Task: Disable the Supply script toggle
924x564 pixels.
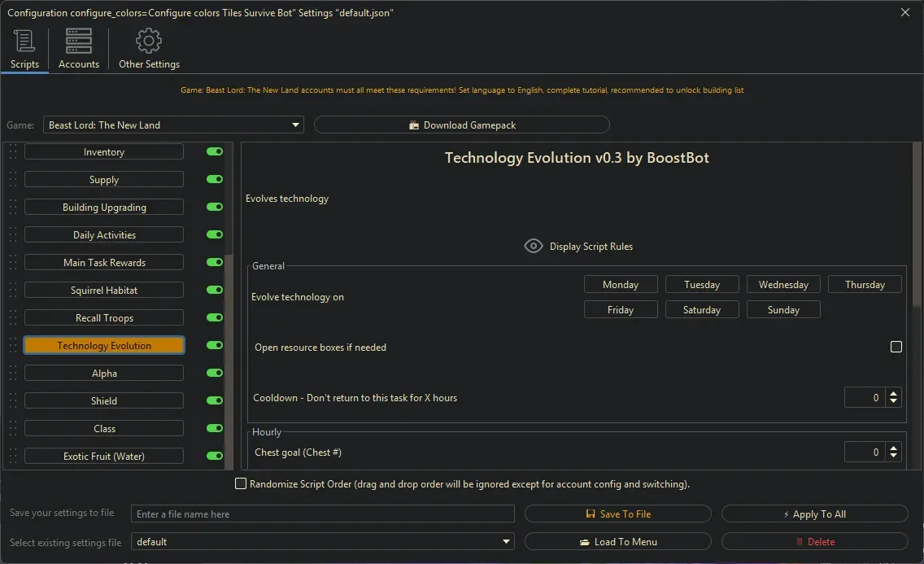Action: (215, 180)
